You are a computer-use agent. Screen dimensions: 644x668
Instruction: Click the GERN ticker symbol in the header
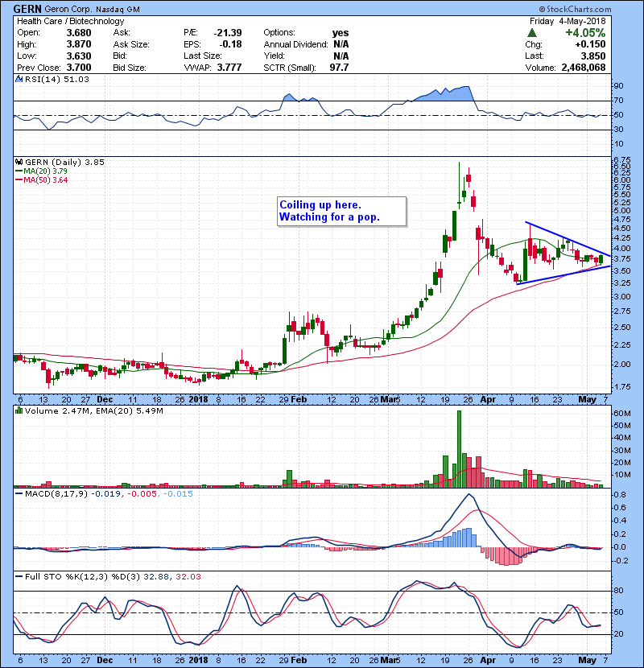pyautogui.click(x=27, y=9)
